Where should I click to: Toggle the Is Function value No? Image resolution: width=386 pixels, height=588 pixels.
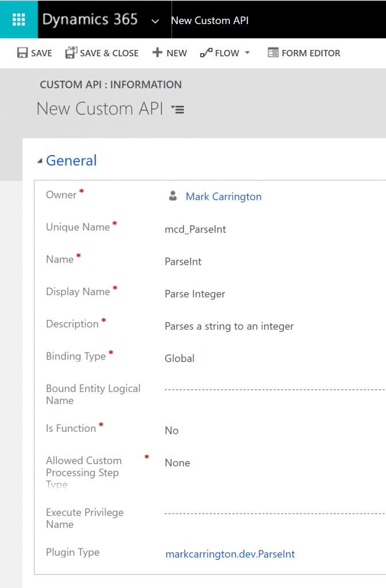point(172,431)
